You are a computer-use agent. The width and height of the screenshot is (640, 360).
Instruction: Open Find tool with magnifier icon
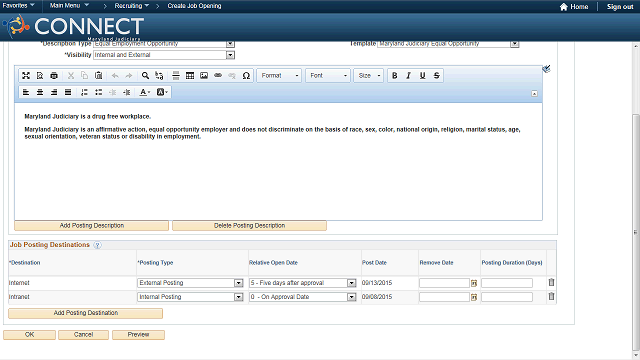pyautogui.click(x=145, y=76)
